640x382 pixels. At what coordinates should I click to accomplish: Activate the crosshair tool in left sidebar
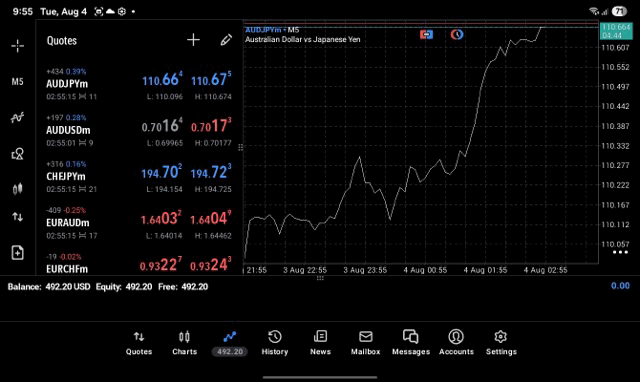pos(18,46)
